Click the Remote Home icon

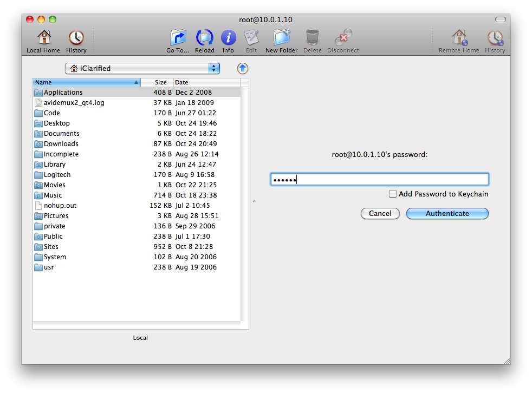[459, 38]
